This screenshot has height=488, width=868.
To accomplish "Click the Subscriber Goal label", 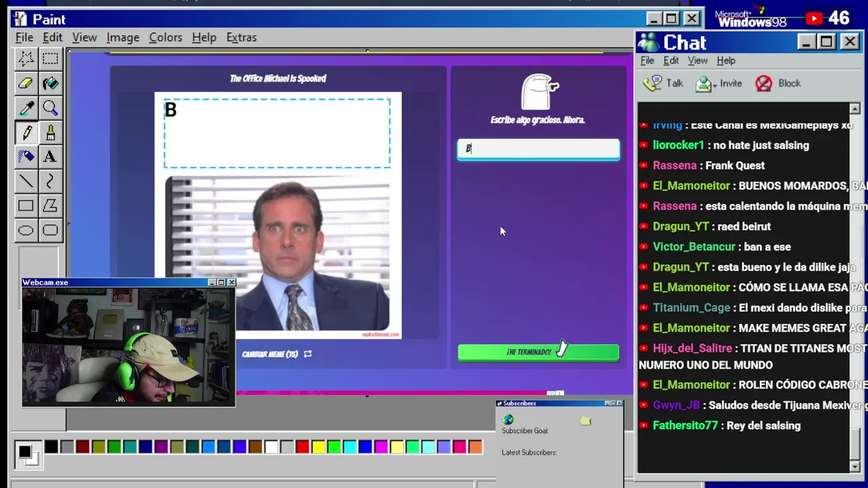I will pos(525,430).
